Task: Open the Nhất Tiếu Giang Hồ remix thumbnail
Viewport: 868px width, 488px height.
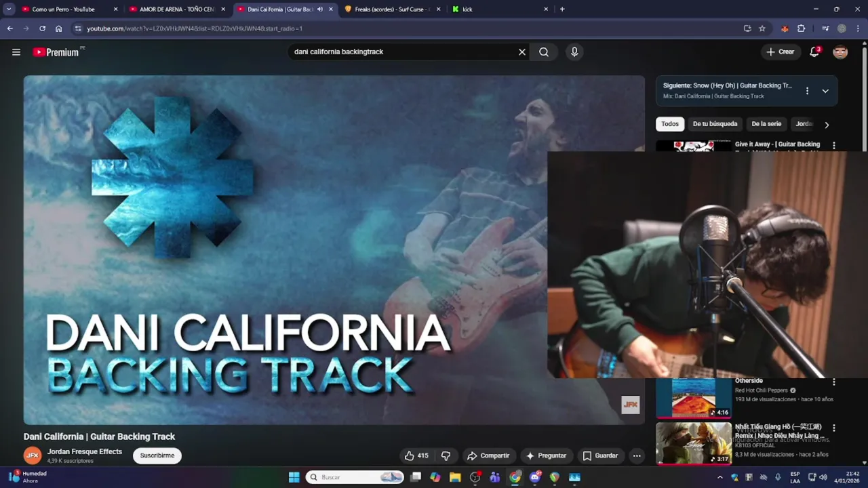Action: click(694, 443)
